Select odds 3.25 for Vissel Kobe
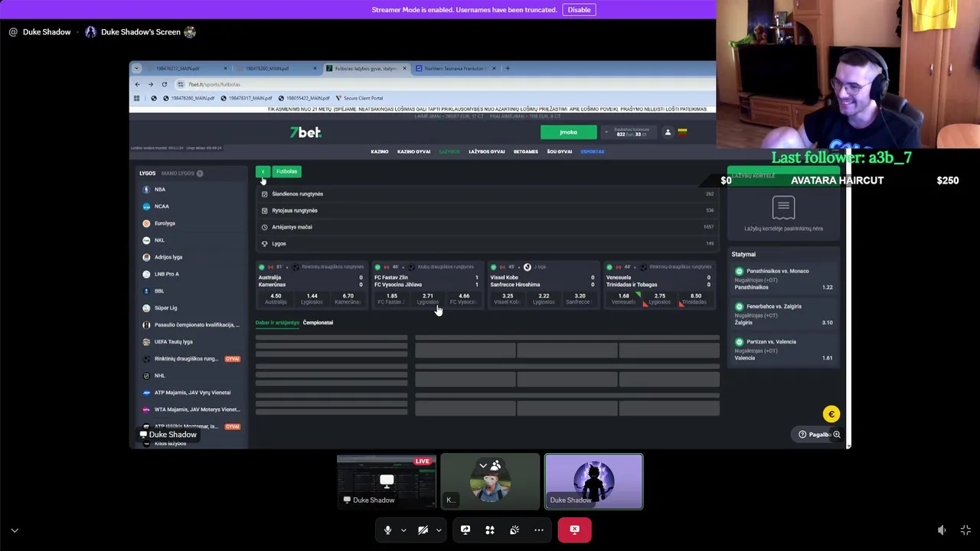Screen dimensions: 980x551 (x=508, y=298)
